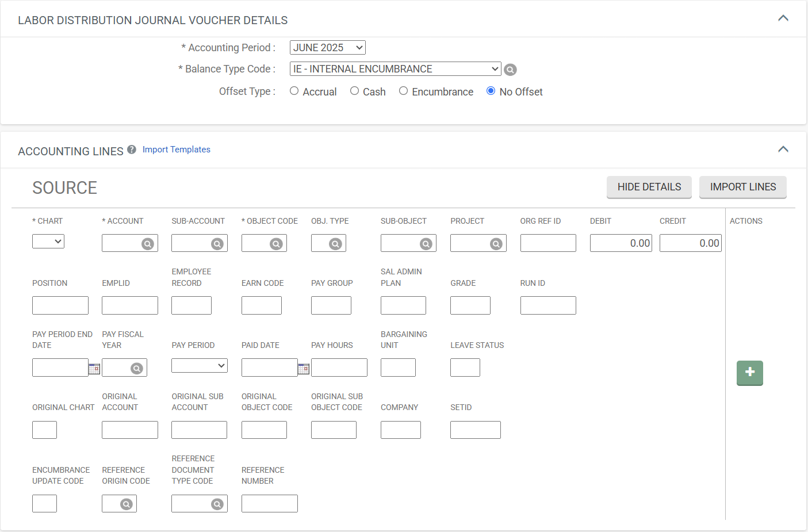The image size is (808, 532).
Task: Open Accounting Lines help question mark
Action: pos(132,150)
